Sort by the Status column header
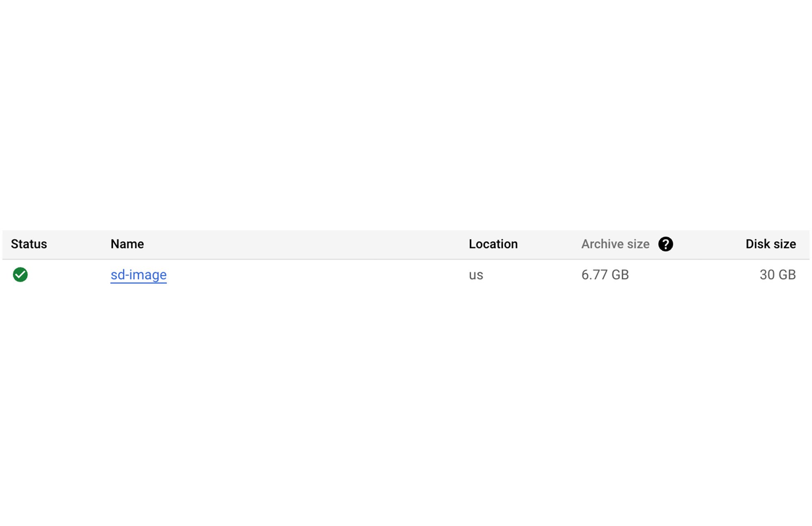The width and height of the screenshot is (812, 526). pos(29,244)
